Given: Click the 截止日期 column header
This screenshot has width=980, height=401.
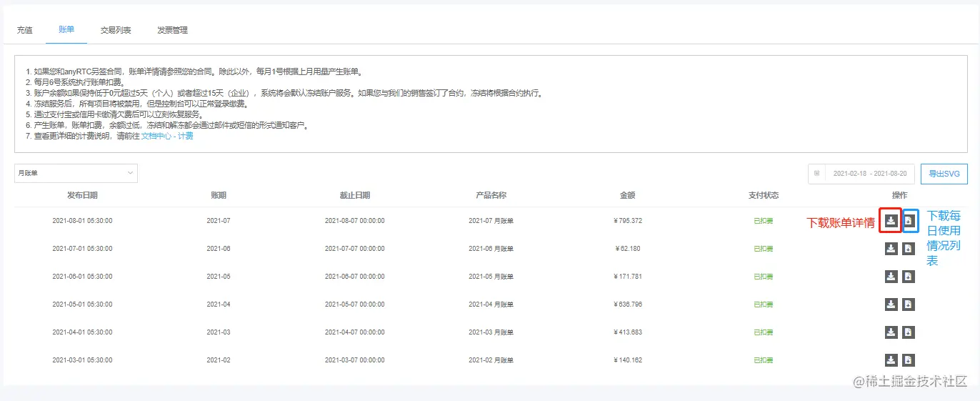Looking at the screenshot, I should [x=355, y=195].
